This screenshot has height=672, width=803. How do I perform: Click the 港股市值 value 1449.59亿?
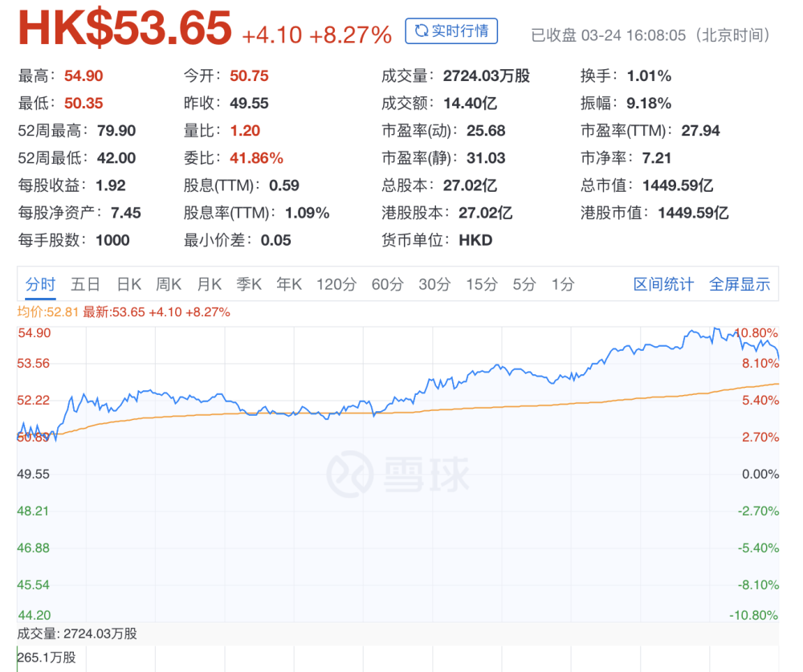pyautogui.click(x=693, y=213)
